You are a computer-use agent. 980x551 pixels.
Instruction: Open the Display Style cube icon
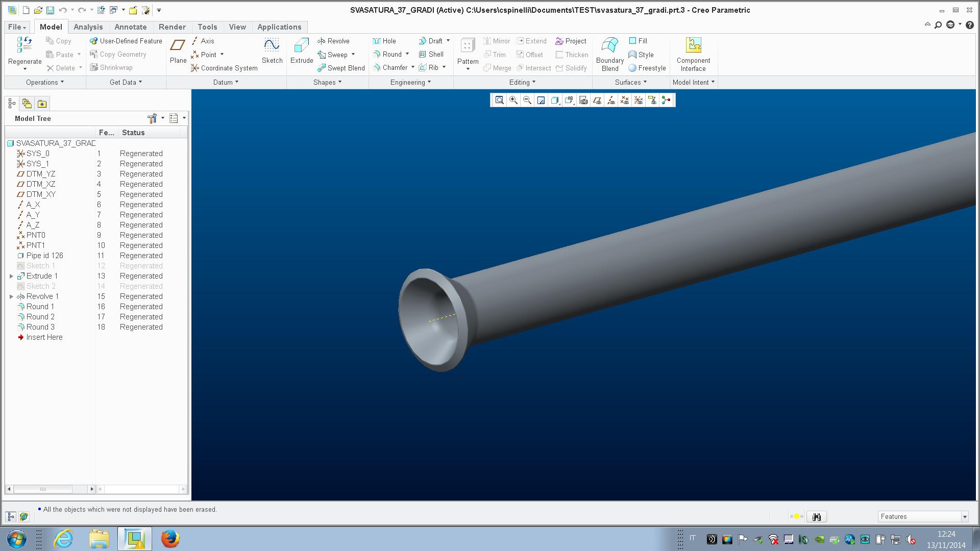[554, 101]
